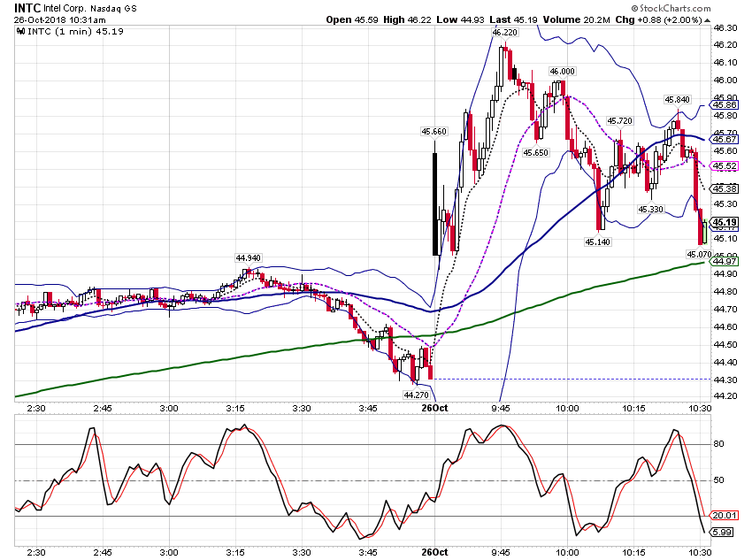The height and width of the screenshot is (560, 752).
Task: Click the bold 45.19 last price tag
Action: [725, 222]
